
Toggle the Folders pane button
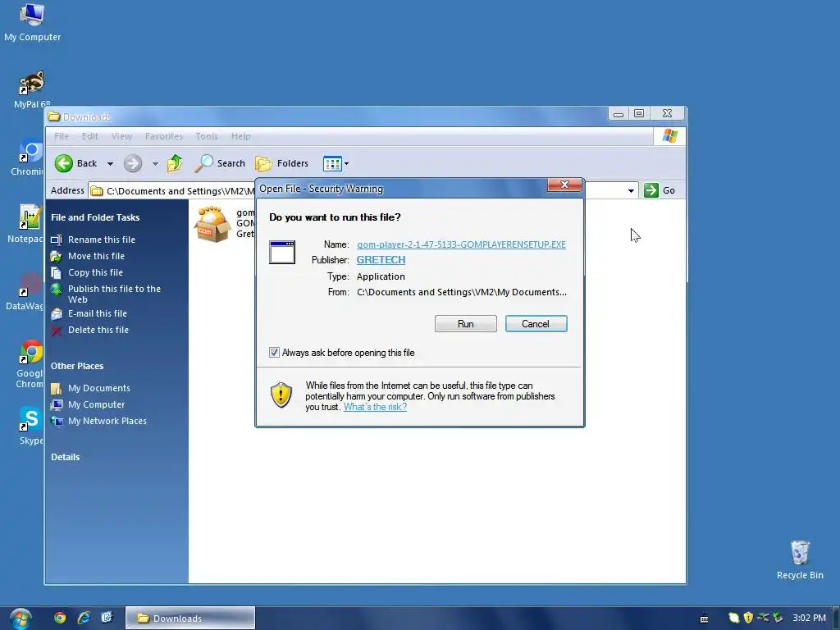[x=282, y=163]
